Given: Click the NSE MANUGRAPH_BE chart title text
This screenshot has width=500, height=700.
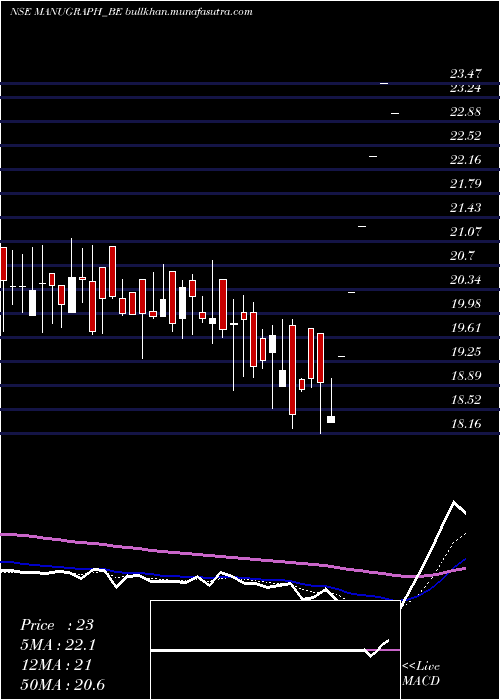Looking at the screenshot, I should click(x=131, y=12).
